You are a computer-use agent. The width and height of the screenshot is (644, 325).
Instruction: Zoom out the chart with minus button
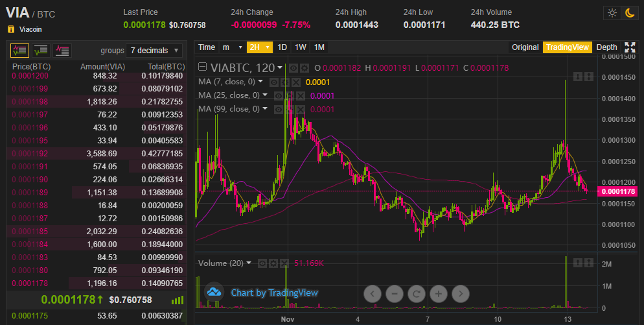[394, 294]
